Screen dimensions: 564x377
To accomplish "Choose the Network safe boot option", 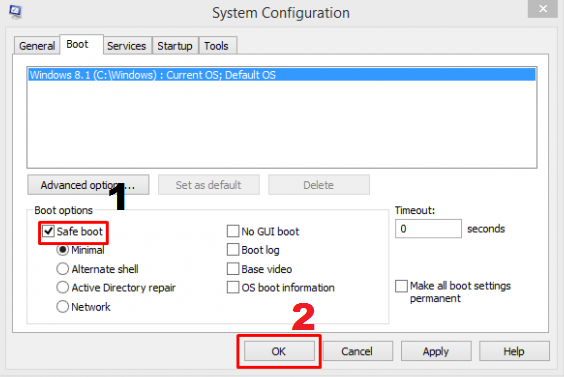I will point(63,306).
